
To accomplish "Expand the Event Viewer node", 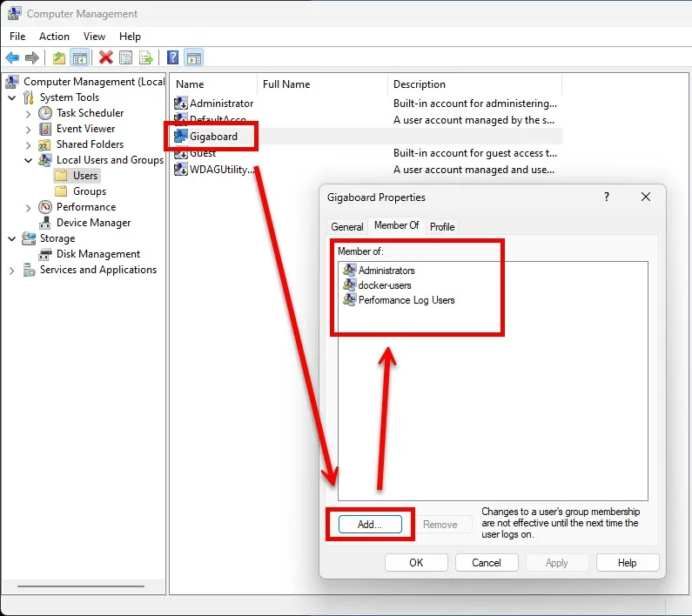I will tap(28, 130).
